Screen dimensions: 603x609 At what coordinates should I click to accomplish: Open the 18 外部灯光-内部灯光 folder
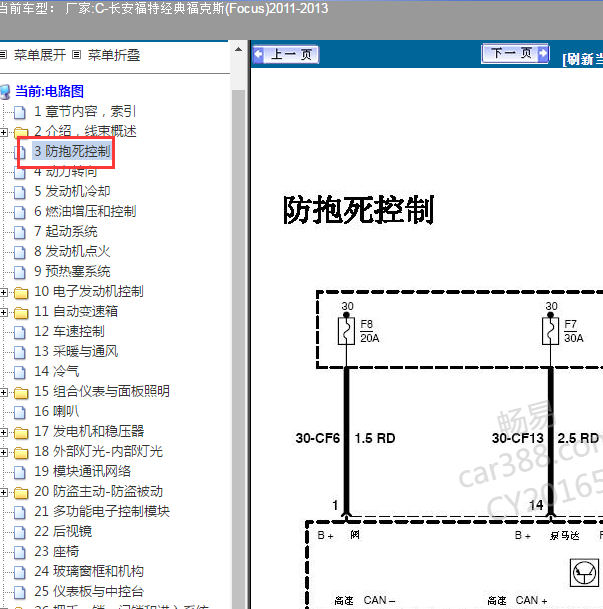click(x=98, y=451)
